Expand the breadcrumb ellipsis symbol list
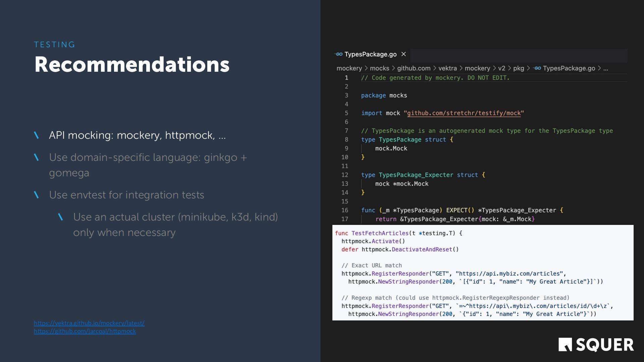The height and width of the screenshot is (362, 644). tap(605, 68)
